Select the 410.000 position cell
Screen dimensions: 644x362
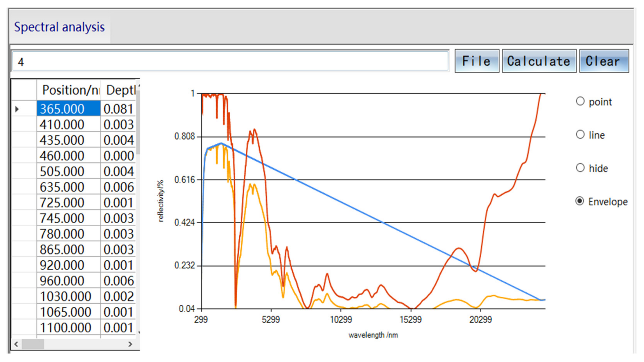[69, 125]
